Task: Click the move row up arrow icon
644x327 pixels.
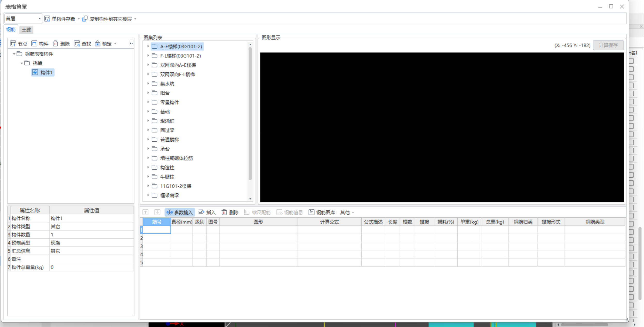Action: 146,212
